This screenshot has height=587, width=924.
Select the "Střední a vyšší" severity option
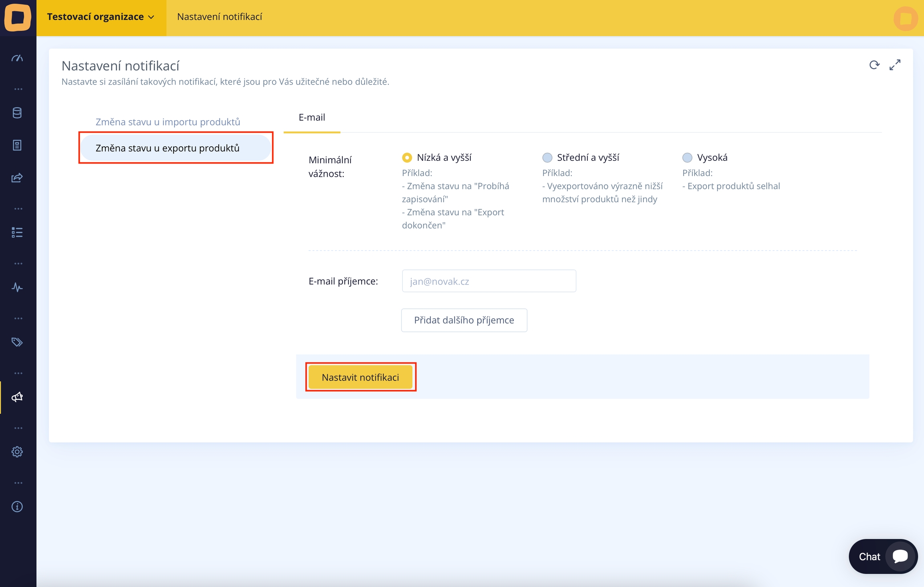[x=547, y=158]
